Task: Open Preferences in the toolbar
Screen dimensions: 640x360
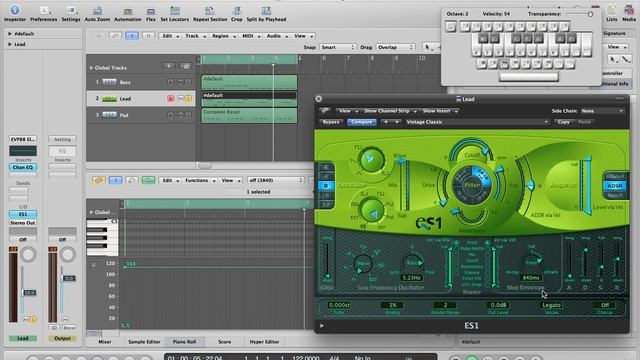Action: (44, 13)
